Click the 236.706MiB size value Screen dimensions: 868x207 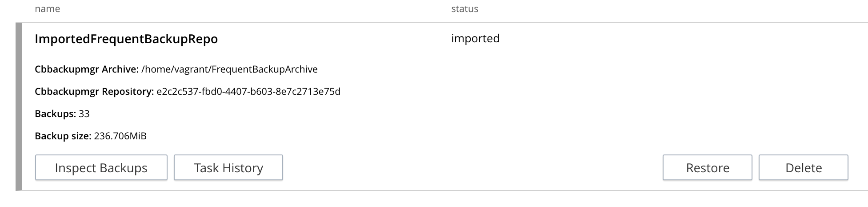tap(120, 136)
